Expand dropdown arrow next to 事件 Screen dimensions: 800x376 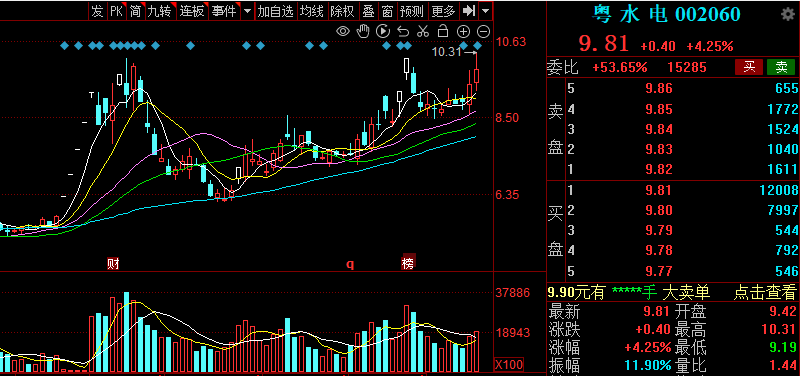click(247, 11)
